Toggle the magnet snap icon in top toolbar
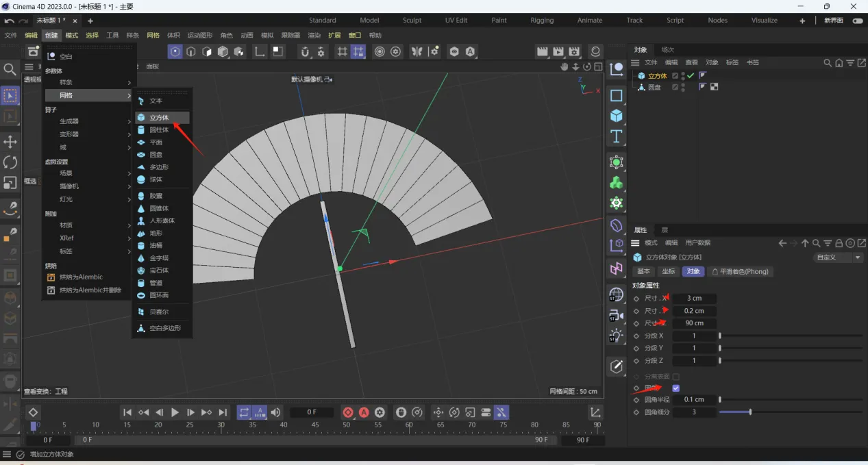Image resolution: width=868 pixels, height=465 pixels. coord(305,51)
